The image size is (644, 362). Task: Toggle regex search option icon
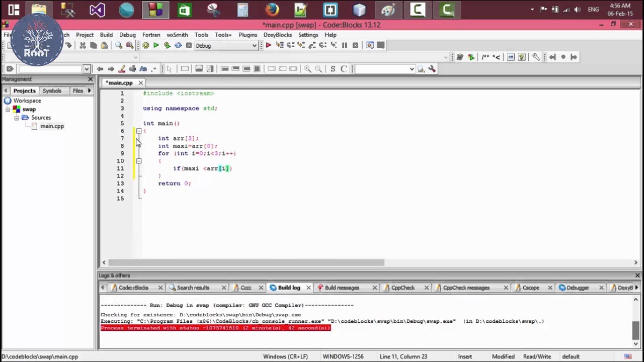[x=154, y=69]
